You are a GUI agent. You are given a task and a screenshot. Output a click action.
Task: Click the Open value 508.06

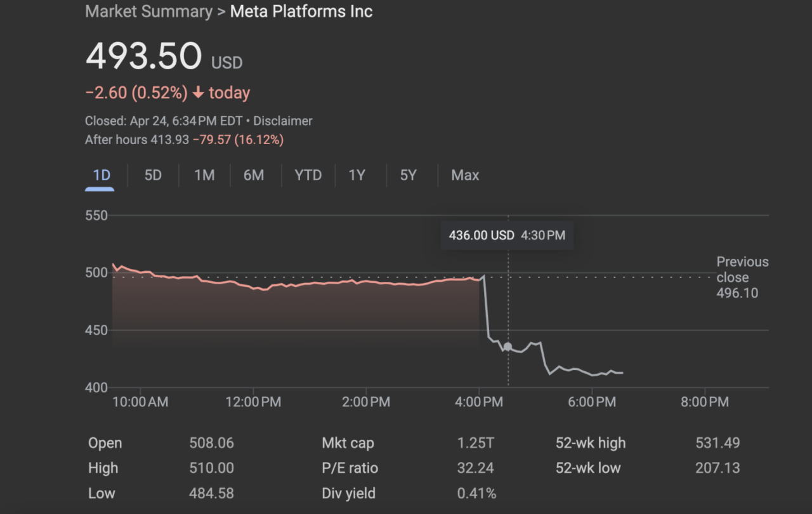point(212,443)
